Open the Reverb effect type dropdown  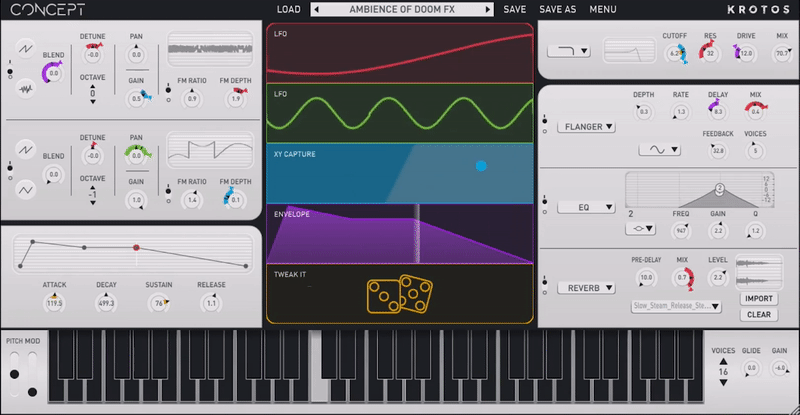(586, 288)
